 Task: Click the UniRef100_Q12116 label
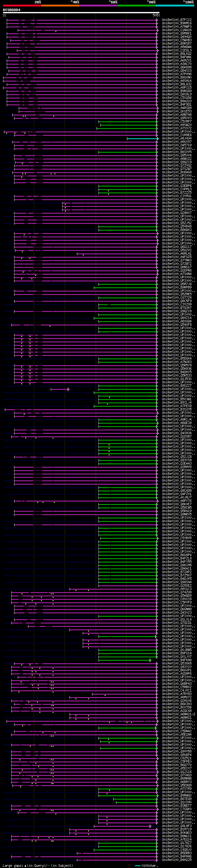(x=176, y=772)
